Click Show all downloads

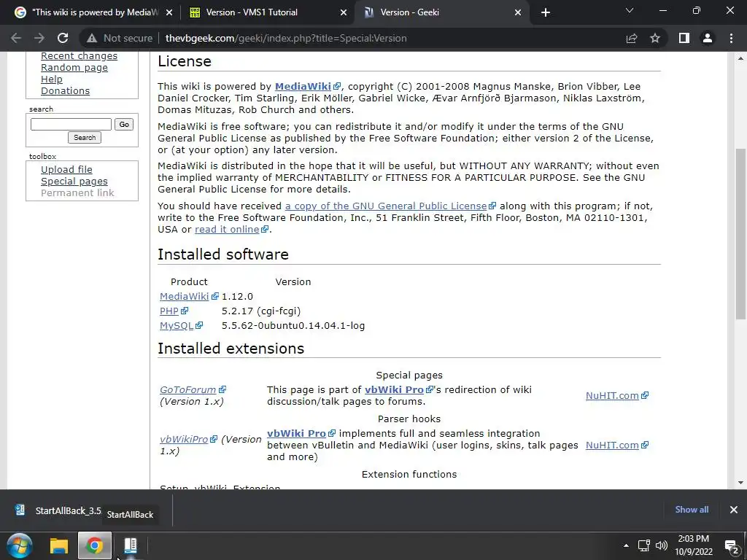pos(692,510)
